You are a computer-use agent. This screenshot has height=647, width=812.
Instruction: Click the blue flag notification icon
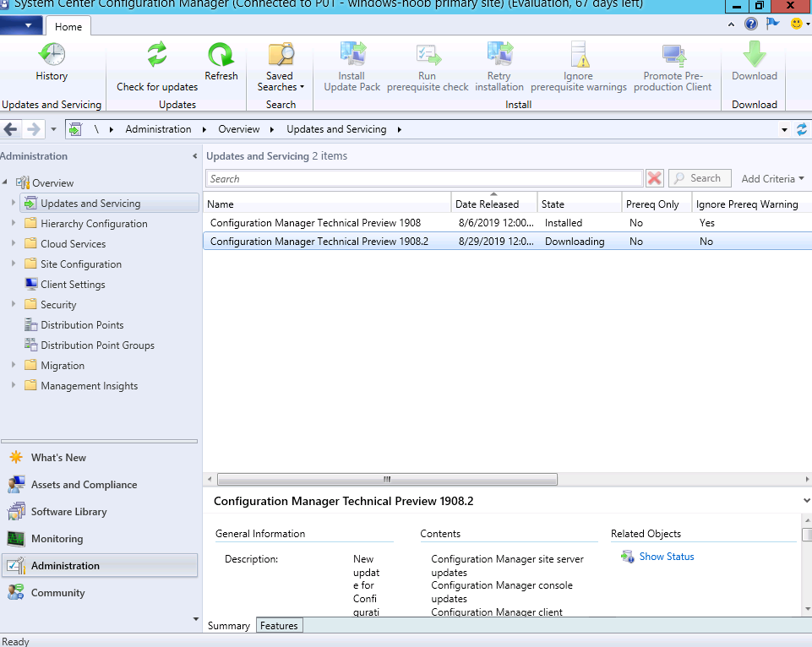[772, 24]
